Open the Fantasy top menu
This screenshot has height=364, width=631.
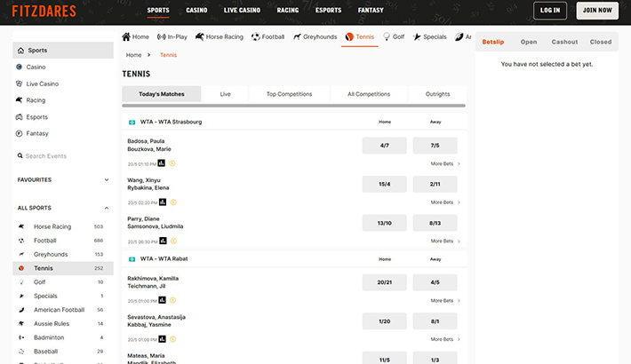pos(371,10)
